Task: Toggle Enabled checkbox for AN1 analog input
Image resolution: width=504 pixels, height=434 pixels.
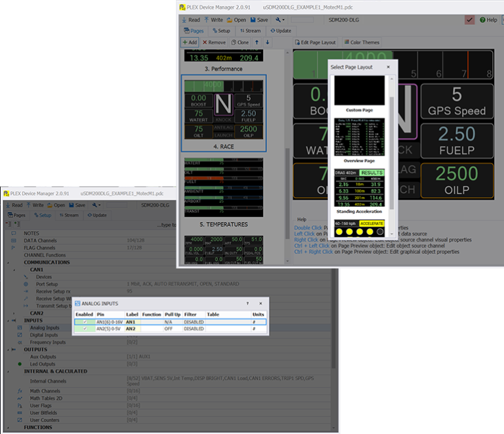Action: click(85, 322)
